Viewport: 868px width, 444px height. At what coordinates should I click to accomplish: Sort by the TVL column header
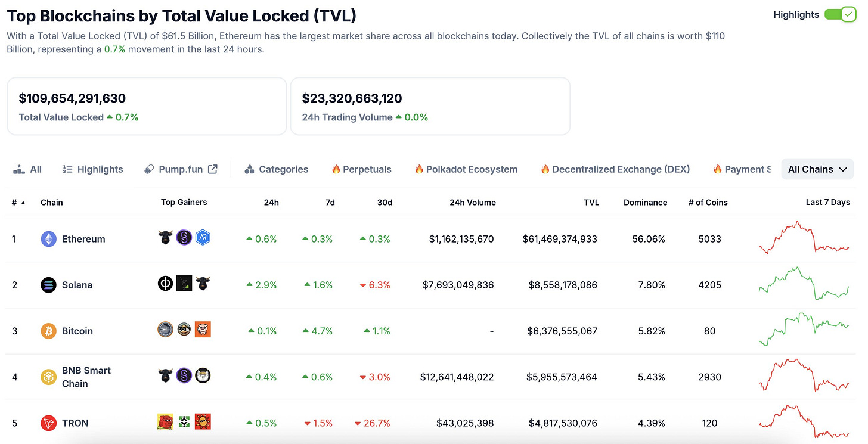click(x=591, y=203)
